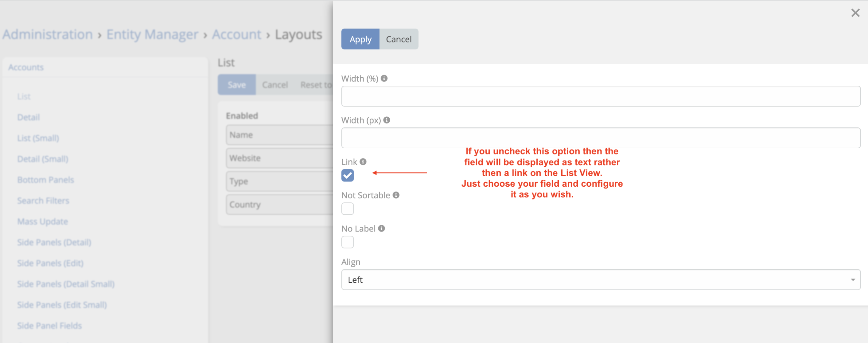Click the No Label info icon
868x343 pixels.
pos(381,229)
